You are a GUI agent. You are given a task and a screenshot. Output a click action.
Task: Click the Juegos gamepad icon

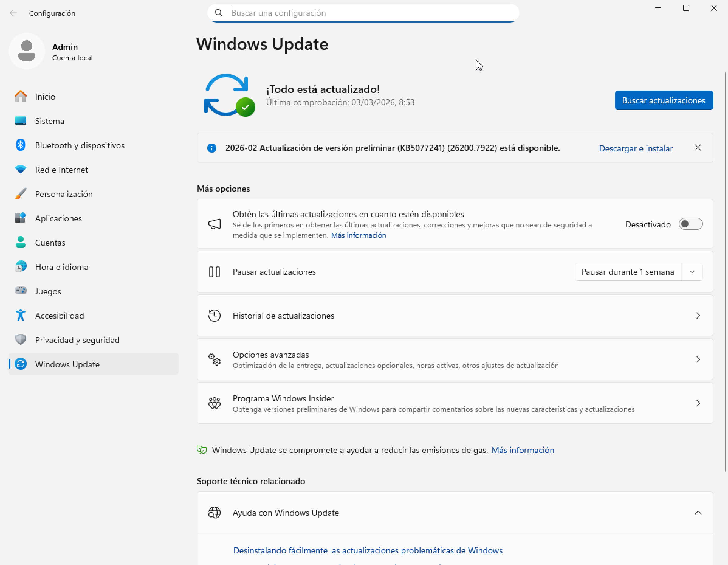click(21, 291)
